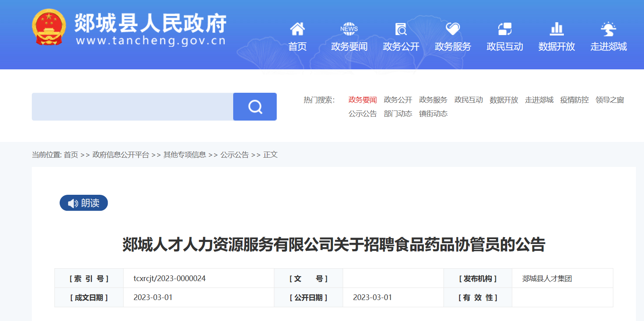The width and height of the screenshot is (644, 321).
Task: Open the 政务要闻 hot search link
Action: 362,100
